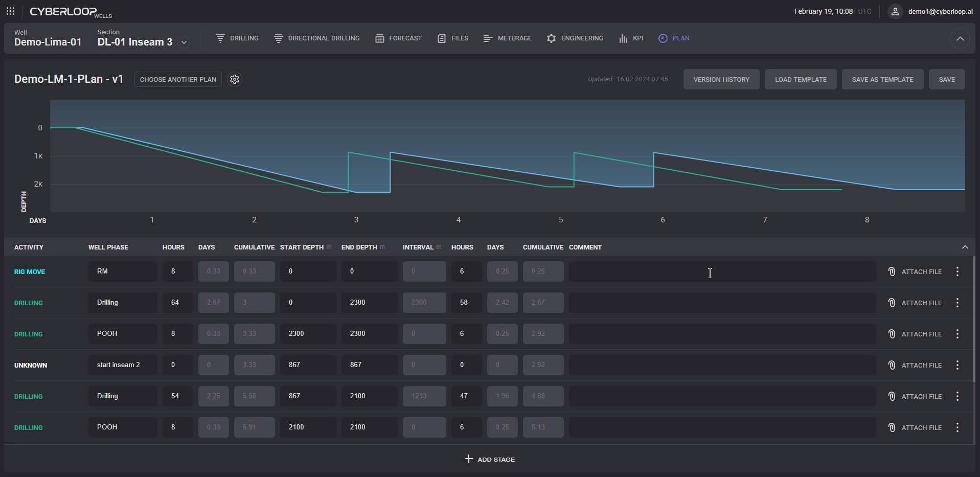Click the user account avatar icon
This screenshot has width=980, height=477.
pos(895,11)
